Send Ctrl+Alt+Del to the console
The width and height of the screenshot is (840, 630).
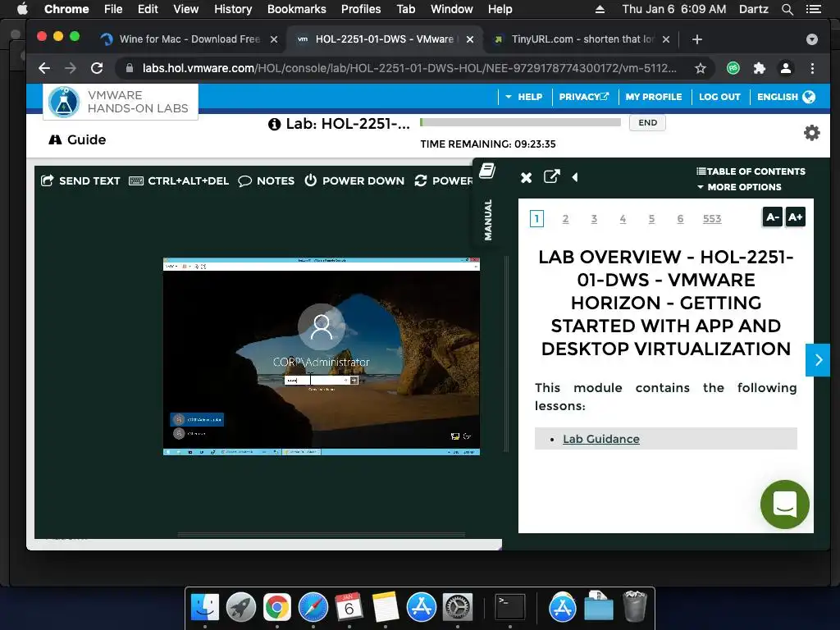point(179,180)
